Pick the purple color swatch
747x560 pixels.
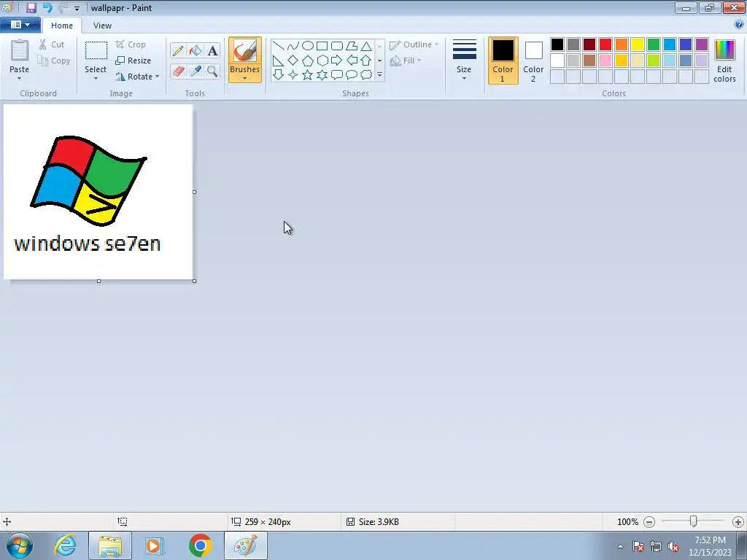[x=702, y=44]
